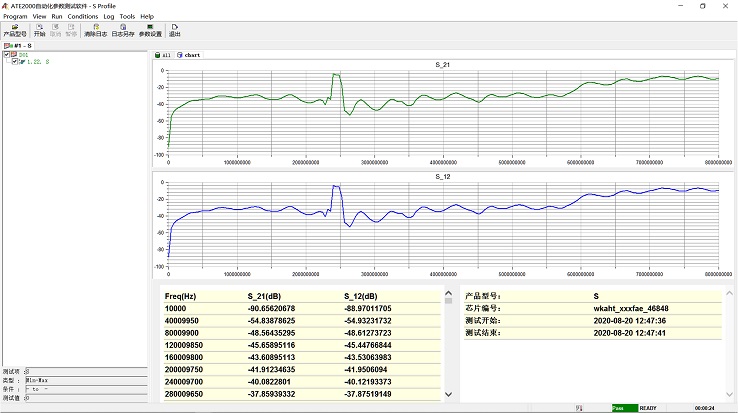Select the 120009850 frequency cell
The height and width of the screenshot is (413, 738).
tap(184, 345)
